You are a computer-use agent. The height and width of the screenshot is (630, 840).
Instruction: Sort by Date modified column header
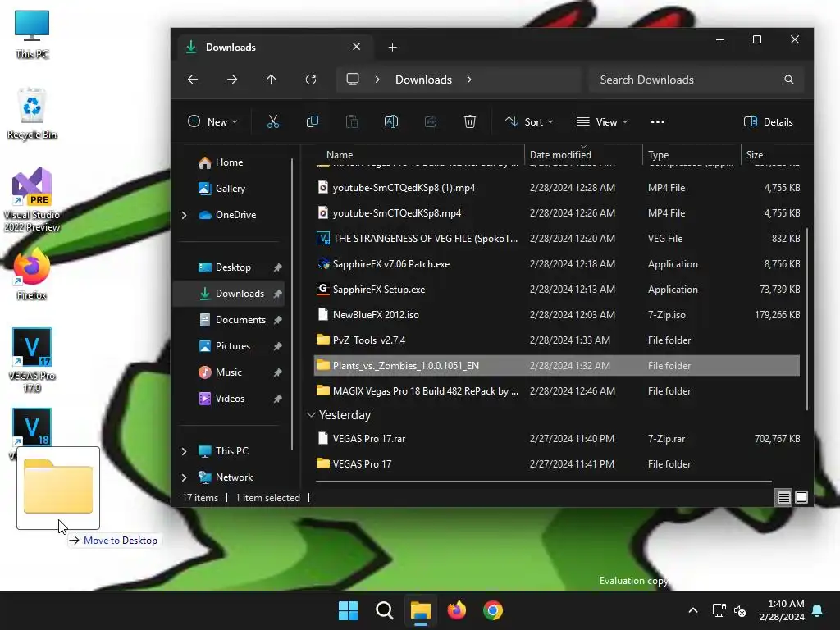coord(583,155)
